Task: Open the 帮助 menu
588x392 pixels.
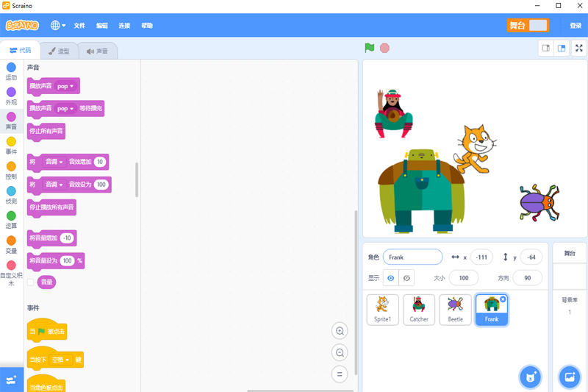Action: [x=147, y=26]
